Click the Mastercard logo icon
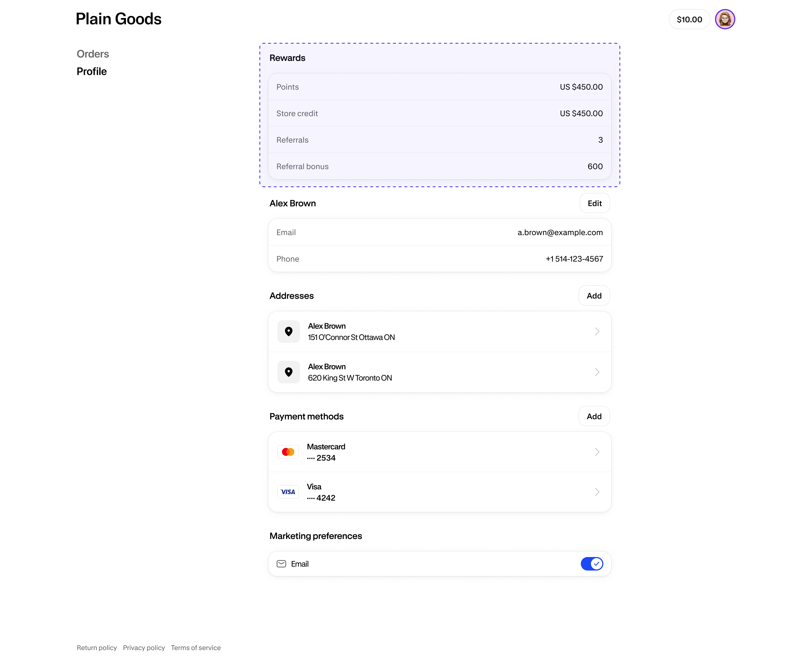The width and height of the screenshot is (812, 663). [x=288, y=452]
